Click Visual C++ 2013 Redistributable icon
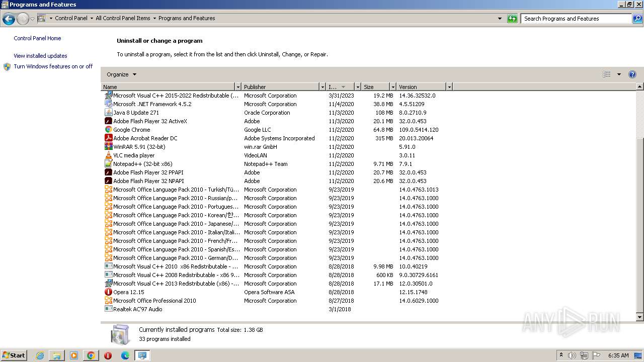The image size is (644, 362). pyautogui.click(x=108, y=284)
